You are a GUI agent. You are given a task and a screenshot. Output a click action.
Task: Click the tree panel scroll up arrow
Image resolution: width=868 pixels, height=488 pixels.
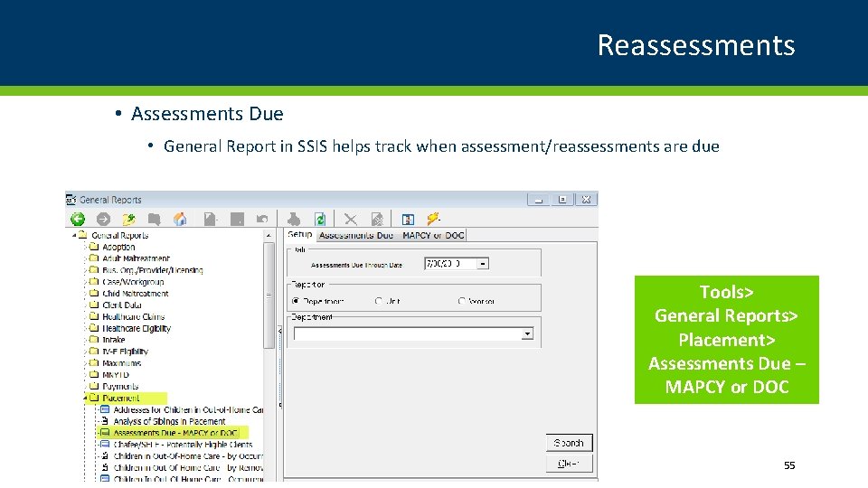tap(269, 235)
